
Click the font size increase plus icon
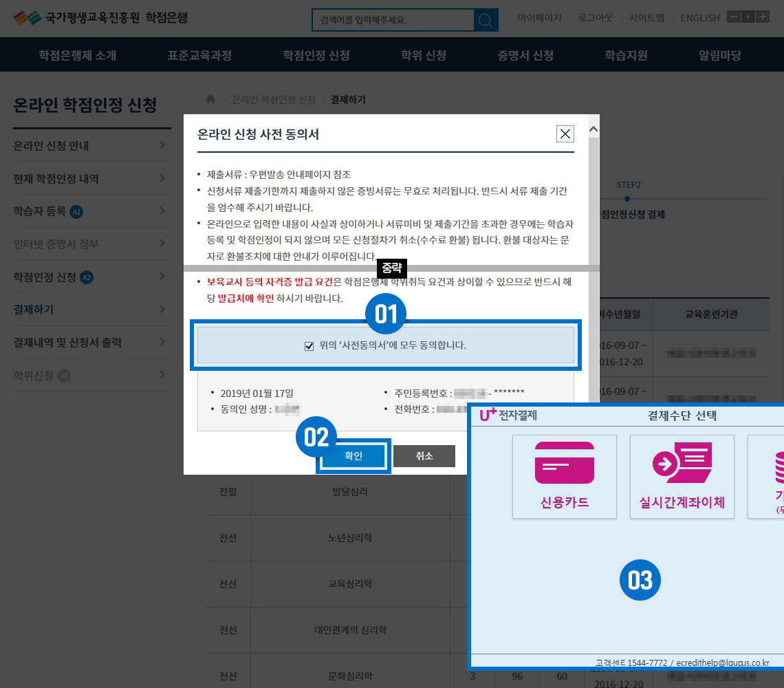tap(763, 17)
